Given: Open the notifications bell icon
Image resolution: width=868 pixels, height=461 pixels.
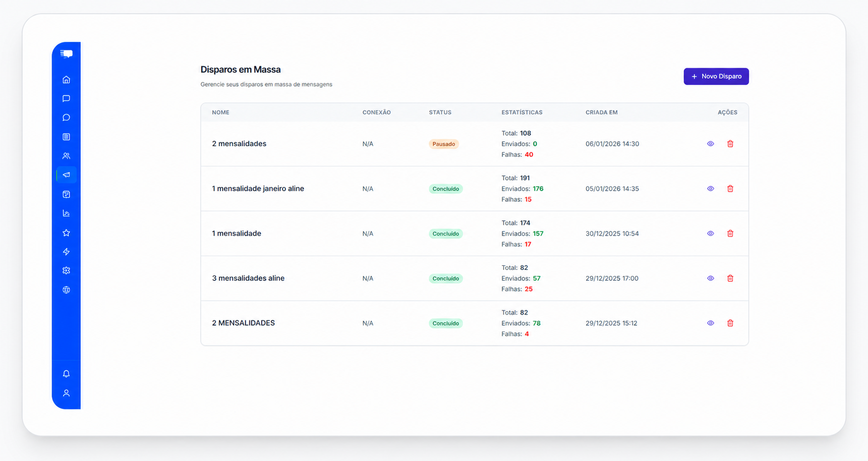Looking at the screenshot, I should click(x=66, y=374).
